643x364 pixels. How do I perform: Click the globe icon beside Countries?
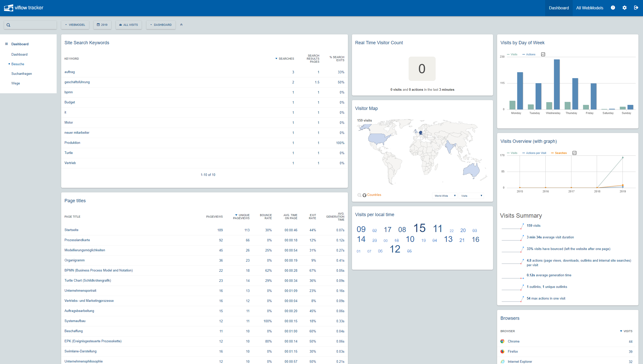pyautogui.click(x=364, y=195)
